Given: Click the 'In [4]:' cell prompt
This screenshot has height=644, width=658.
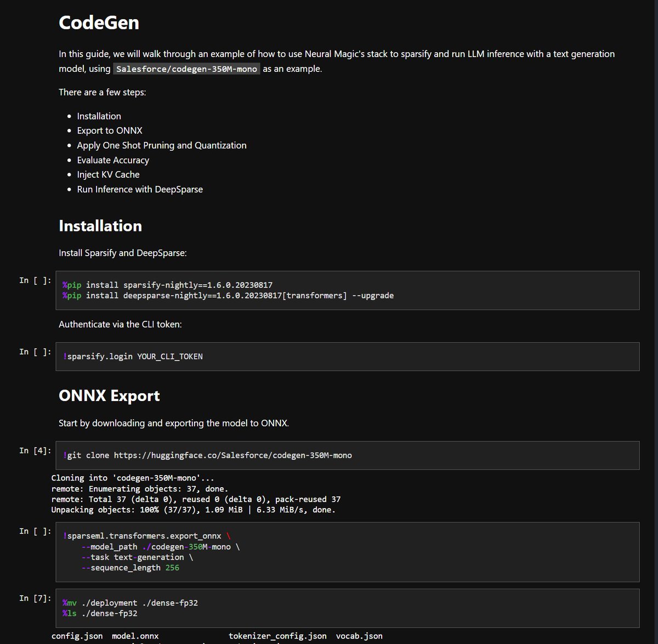Looking at the screenshot, I should click(35, 450).
